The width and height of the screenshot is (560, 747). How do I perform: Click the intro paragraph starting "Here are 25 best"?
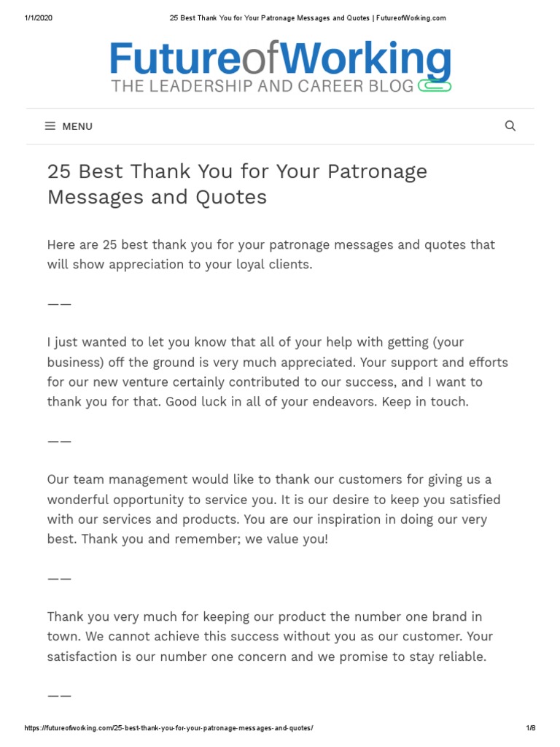(271, 255)
